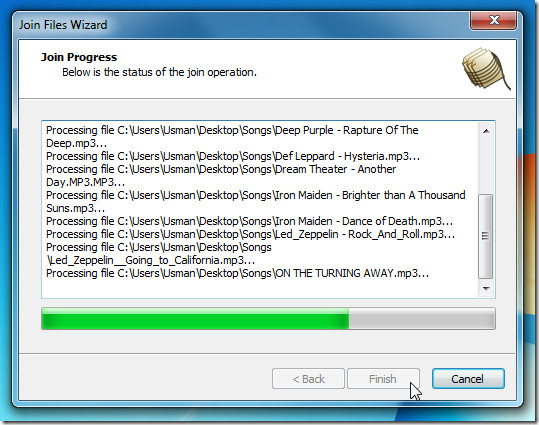
Task: Click the green join progress bar
Action: (195, 319)
